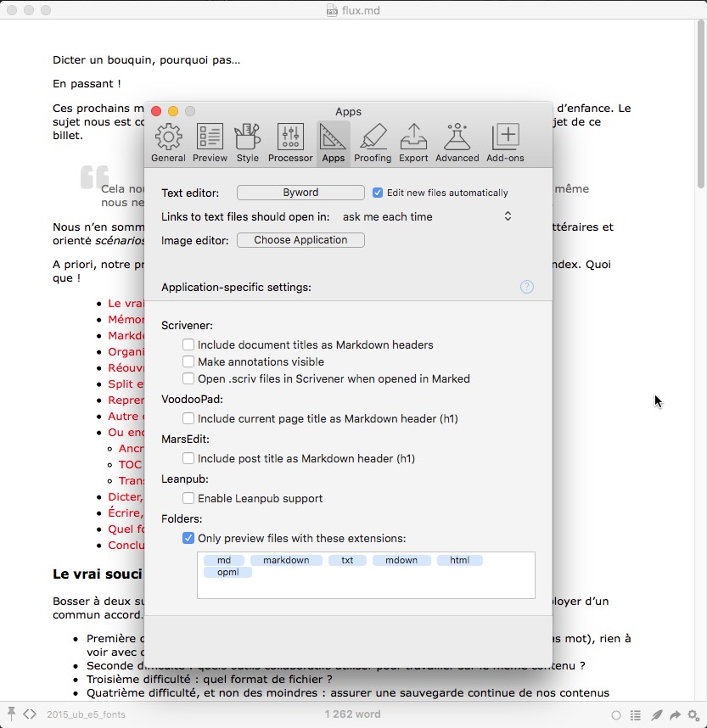
Task: Select the mdown extension token
Action: 401,560
